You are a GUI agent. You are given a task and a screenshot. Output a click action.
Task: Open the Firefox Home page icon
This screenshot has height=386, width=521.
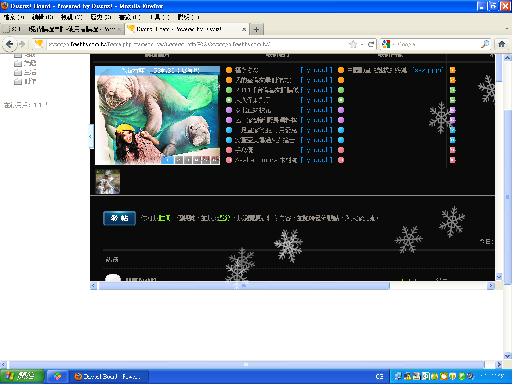point(502,44)
